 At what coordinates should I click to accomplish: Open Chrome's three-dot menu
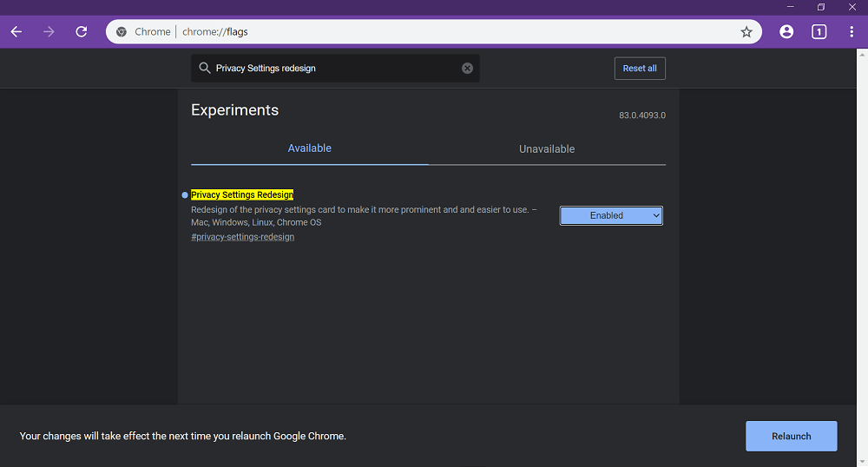pyautogui.click(x=852, y=31)
